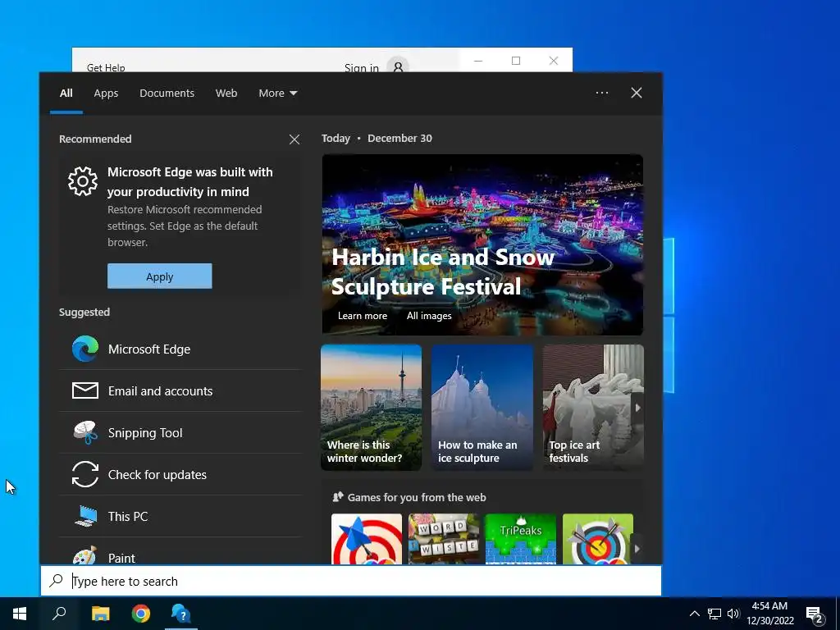Dismiss the Recommended section
The width and height of the screenshot is (840, 630).
294,139
